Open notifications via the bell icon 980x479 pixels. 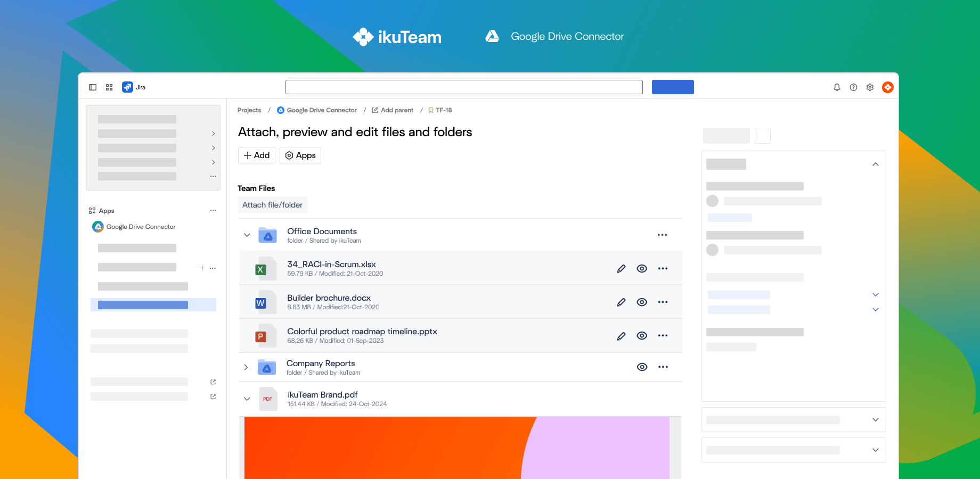[x=837, y=87]
